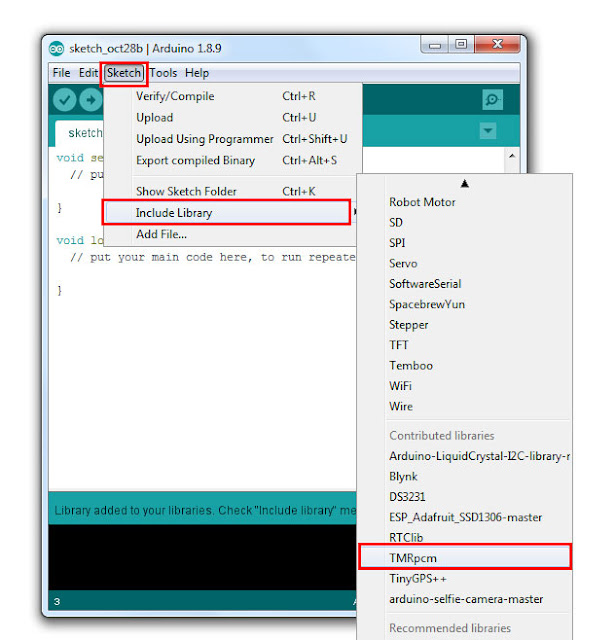This screenshot has height=640, width=615.
Task: Choose Upload from Sketch menu
Action: point(233,118)
